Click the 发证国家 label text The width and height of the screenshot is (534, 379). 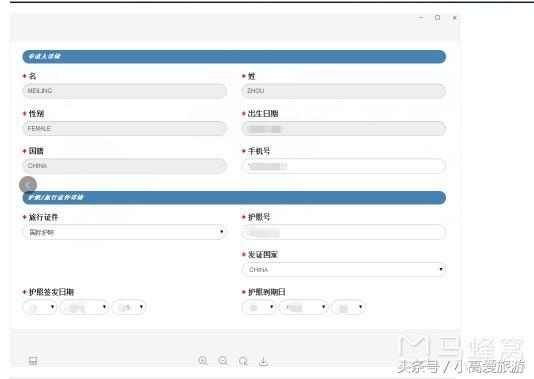pos(263,254)
